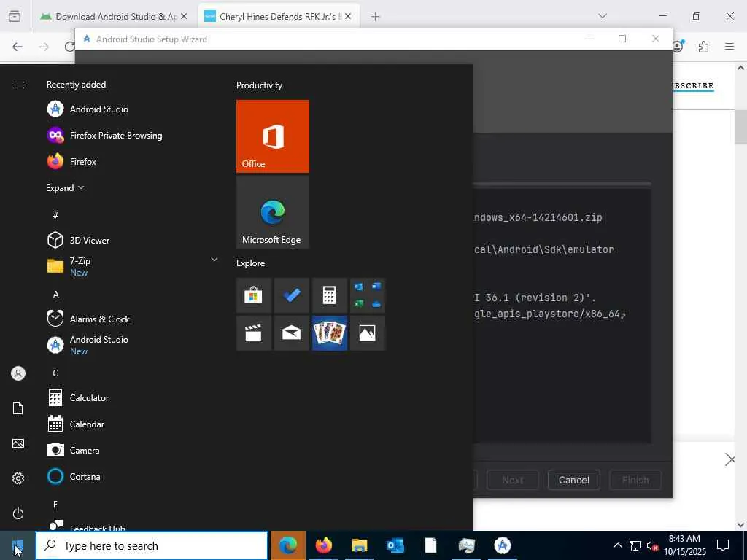Viewport: 747px width, 560px height.
Task: Open Outlook from the taskbar
Action: click(x=395, y=545)
